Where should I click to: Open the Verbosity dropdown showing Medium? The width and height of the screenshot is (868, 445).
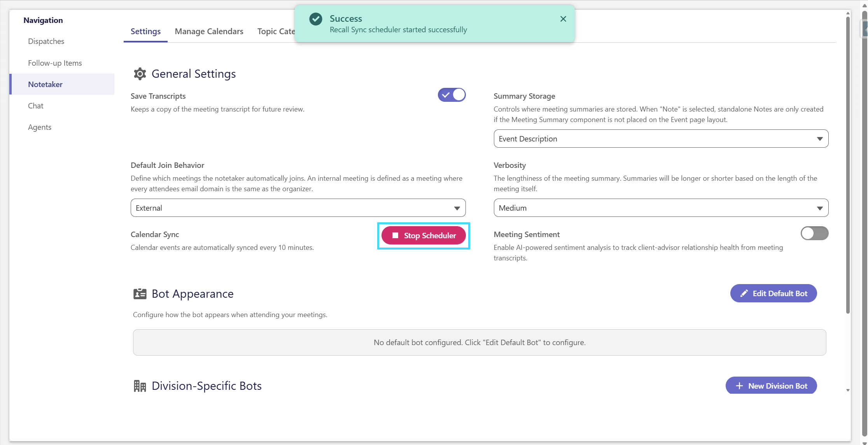(x=661, y=208)
